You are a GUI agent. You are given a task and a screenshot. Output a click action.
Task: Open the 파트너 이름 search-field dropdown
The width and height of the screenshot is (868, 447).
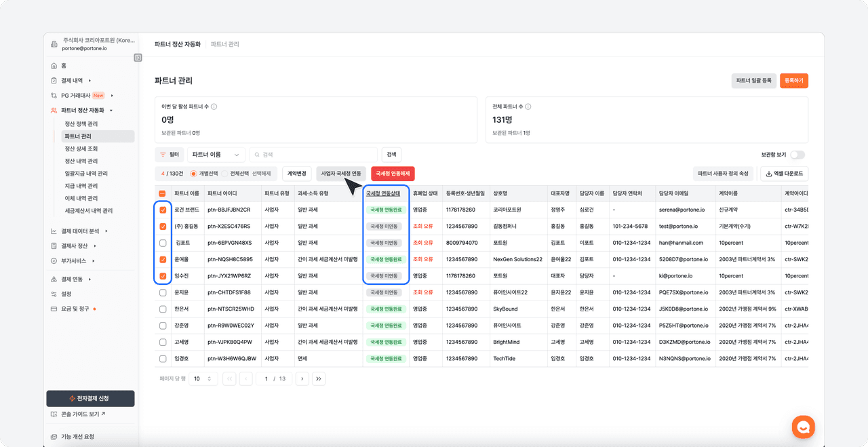tap(216, 155)
